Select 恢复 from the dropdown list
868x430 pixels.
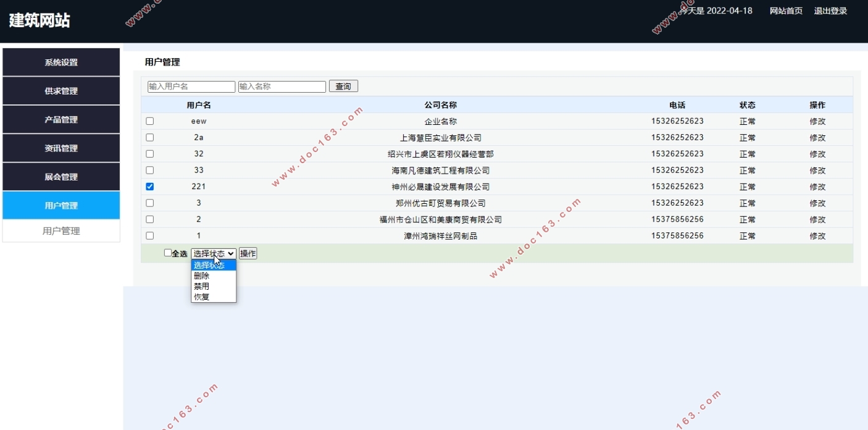[214, 297]
